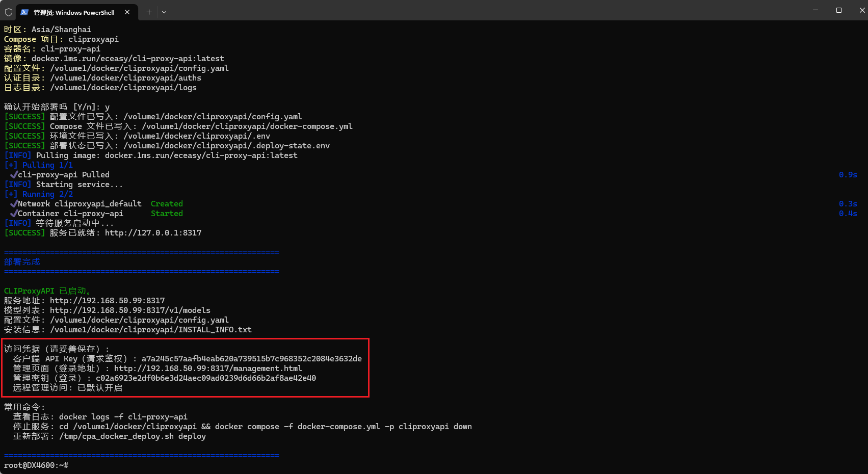Viewport: 868px width, 474px height.
Task: Click the docker logs -f cli-proxy-api command
Action: click(x=123, y=417)
